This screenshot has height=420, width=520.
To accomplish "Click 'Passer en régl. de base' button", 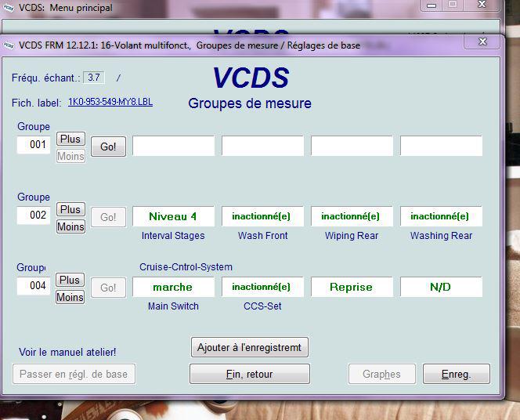I will (74, 374).
